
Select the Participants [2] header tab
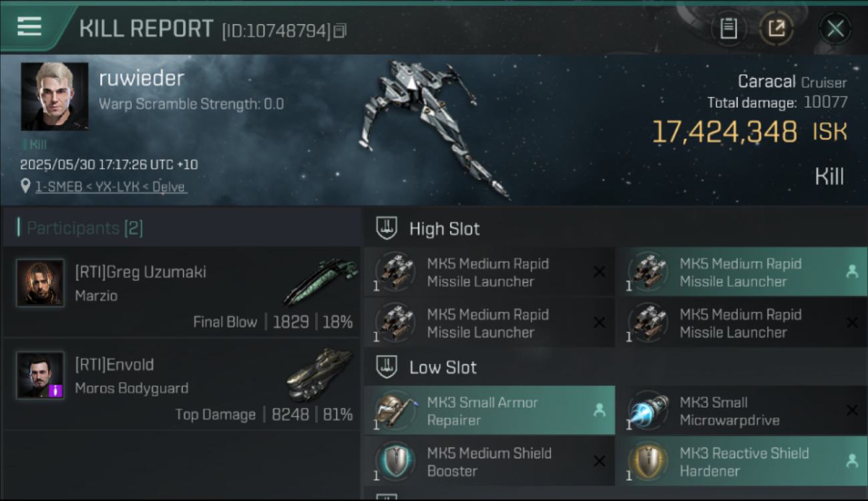point(85,228)
